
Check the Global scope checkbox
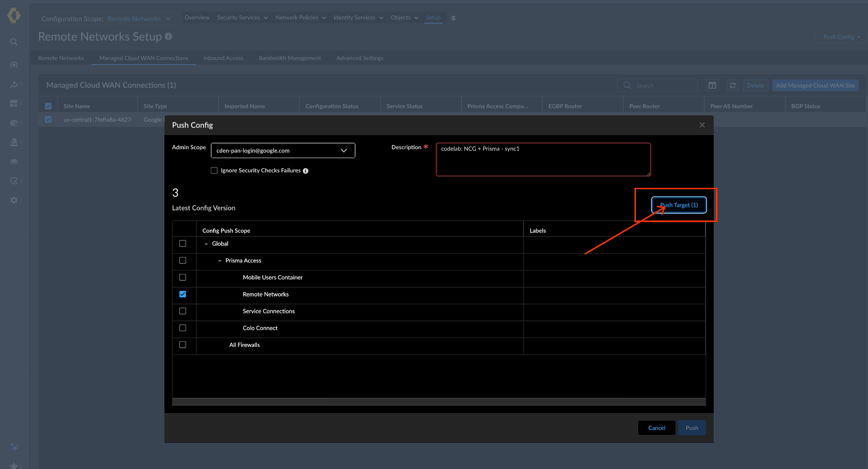click(183, 243)
